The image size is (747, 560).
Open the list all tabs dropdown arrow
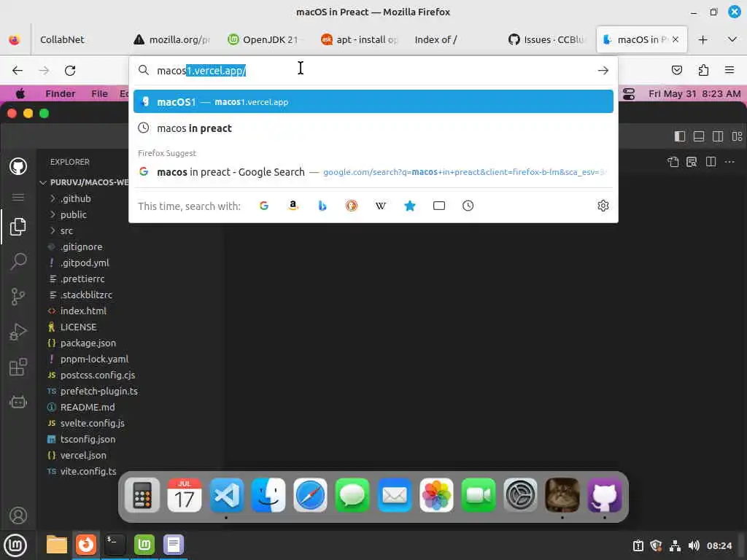[732, 39]
